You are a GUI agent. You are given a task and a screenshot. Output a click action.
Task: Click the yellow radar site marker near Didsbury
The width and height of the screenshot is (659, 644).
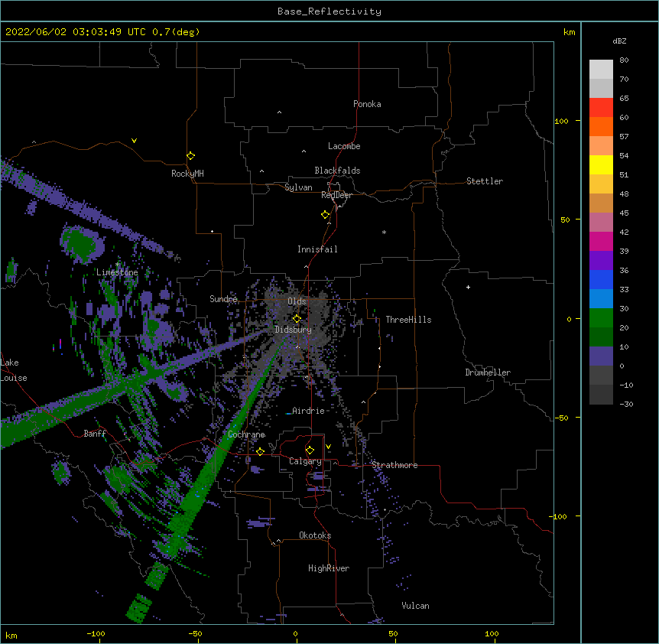[x=297, y=318]
